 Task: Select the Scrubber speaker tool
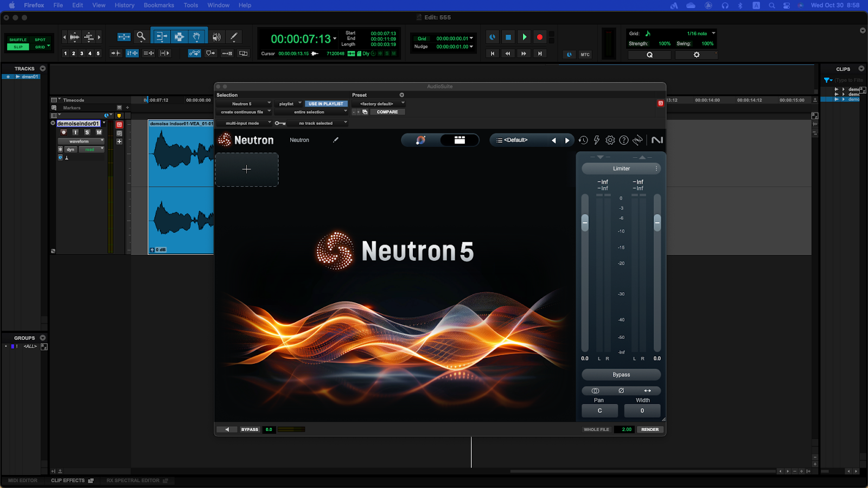click(216, 37)
